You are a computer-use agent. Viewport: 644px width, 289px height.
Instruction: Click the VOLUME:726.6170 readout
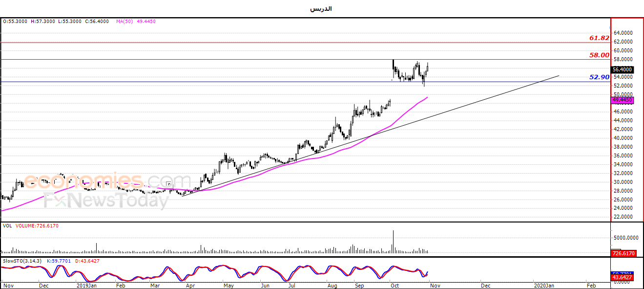click(37, 226)
